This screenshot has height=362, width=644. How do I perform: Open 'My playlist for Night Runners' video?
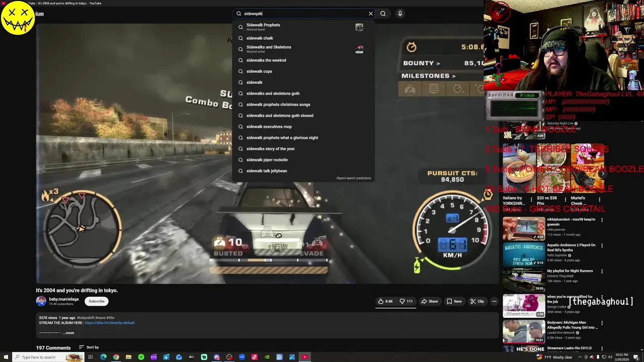524,280
